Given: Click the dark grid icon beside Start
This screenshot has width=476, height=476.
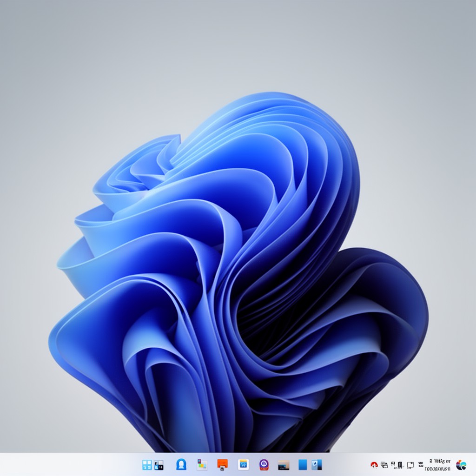Looking at the screenshot, I should (159, 465).
